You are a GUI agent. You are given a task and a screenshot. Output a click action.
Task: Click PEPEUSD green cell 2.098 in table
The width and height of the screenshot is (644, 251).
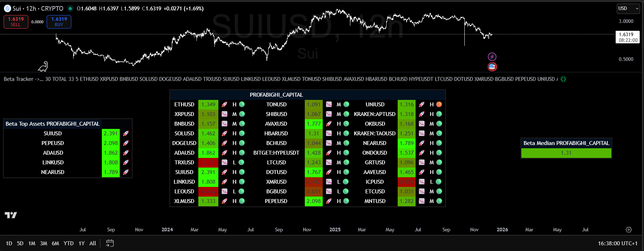(x=314, y=201)
